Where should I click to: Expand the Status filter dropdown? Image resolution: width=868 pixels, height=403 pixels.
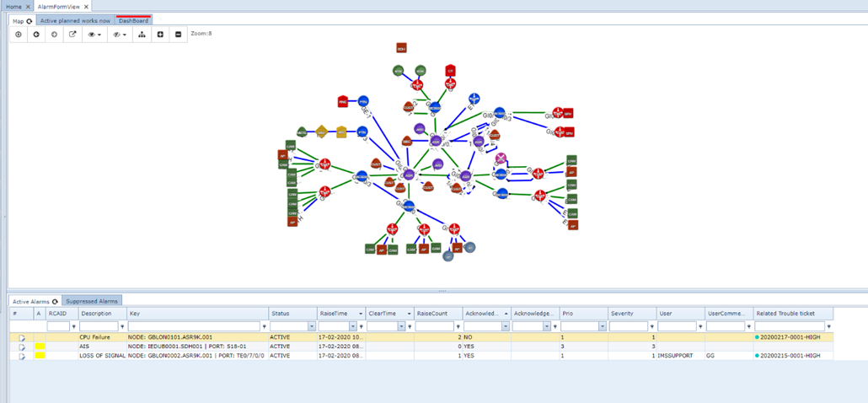(x=312, y=326)
